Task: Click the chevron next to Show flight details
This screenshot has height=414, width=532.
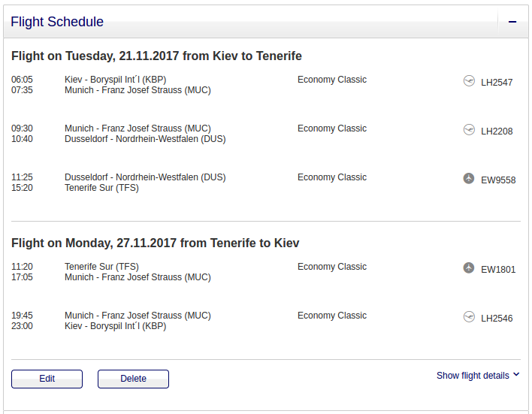Action: pyautogui.click(x=516, y=375)
